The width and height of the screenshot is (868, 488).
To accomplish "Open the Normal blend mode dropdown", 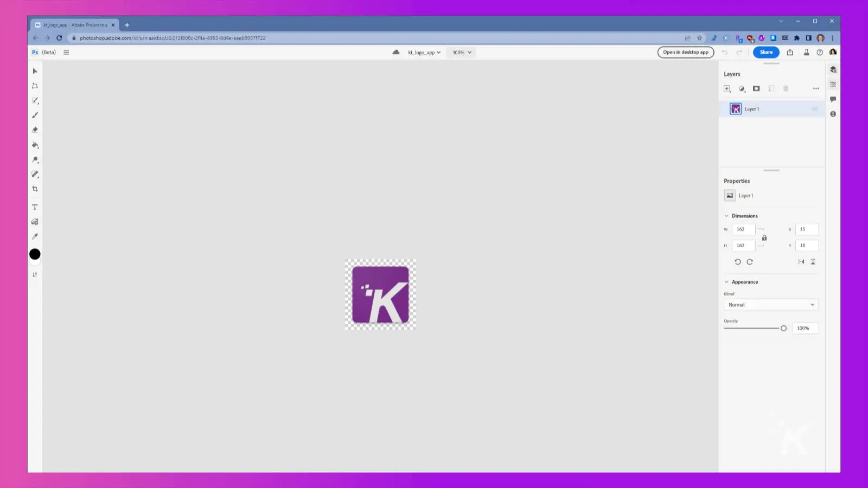I will click(x=771, y=305).
